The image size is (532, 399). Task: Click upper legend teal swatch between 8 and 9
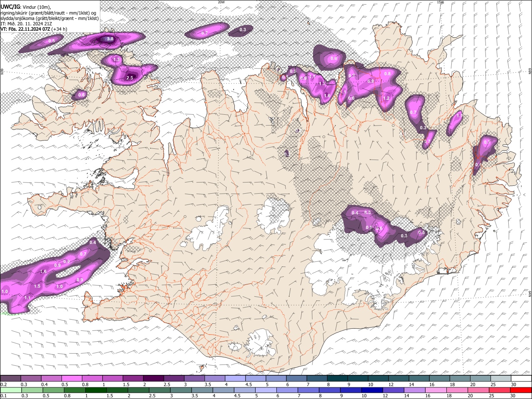pos(337,379)
